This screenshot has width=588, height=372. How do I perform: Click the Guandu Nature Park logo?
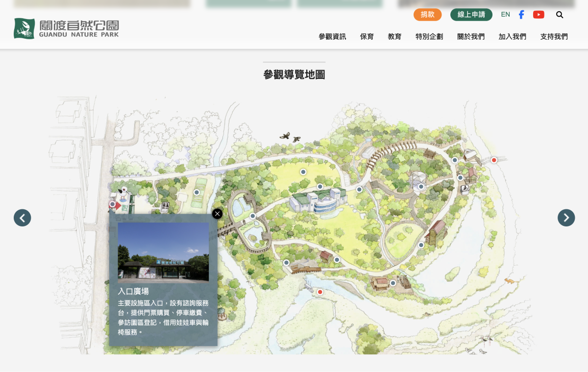(66, 28)
